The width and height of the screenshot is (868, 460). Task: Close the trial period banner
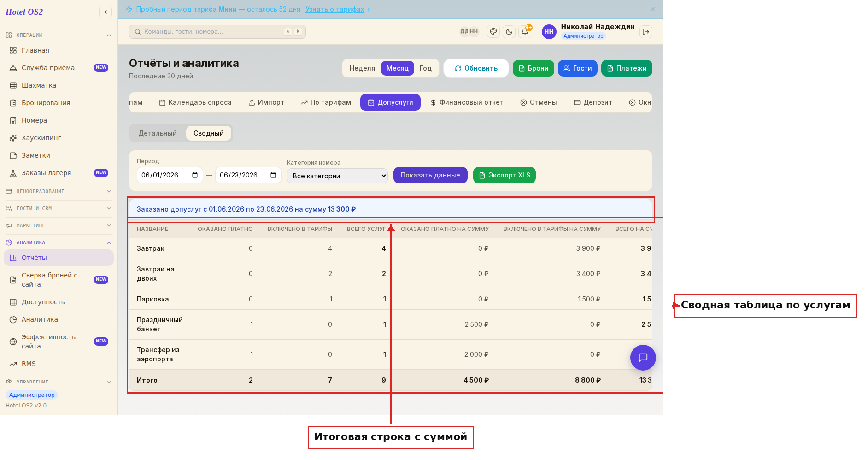coord(653,9)
